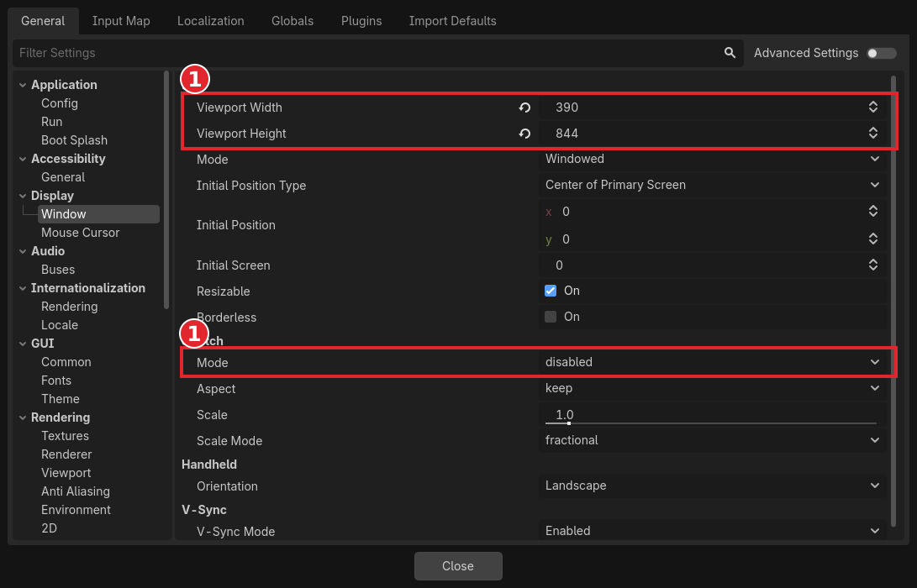The height and width of the screenshot is (588, 917).
Task: Collapse the Display section
Action: point(22,196)
